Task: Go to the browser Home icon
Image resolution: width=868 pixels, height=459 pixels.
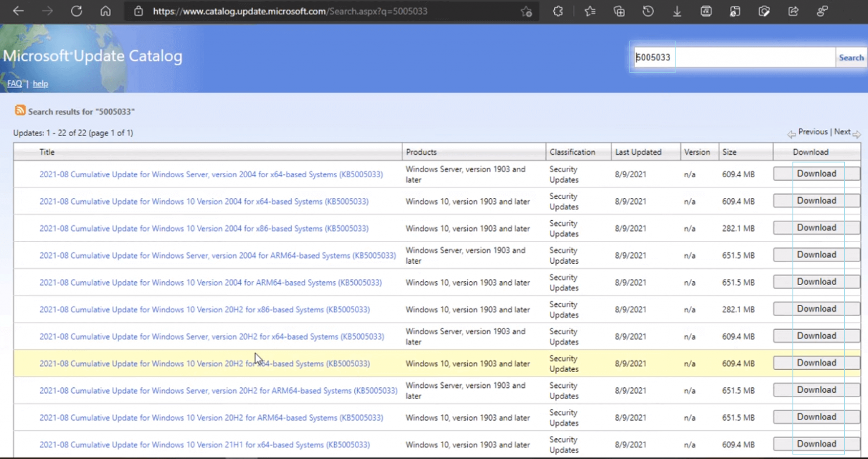Action: coord(106,11)
